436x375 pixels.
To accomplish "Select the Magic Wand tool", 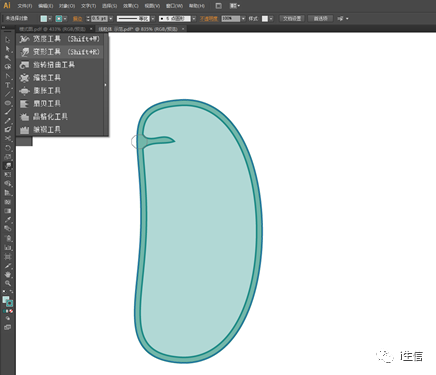I will pyautogui.click(x=8, y=58).
